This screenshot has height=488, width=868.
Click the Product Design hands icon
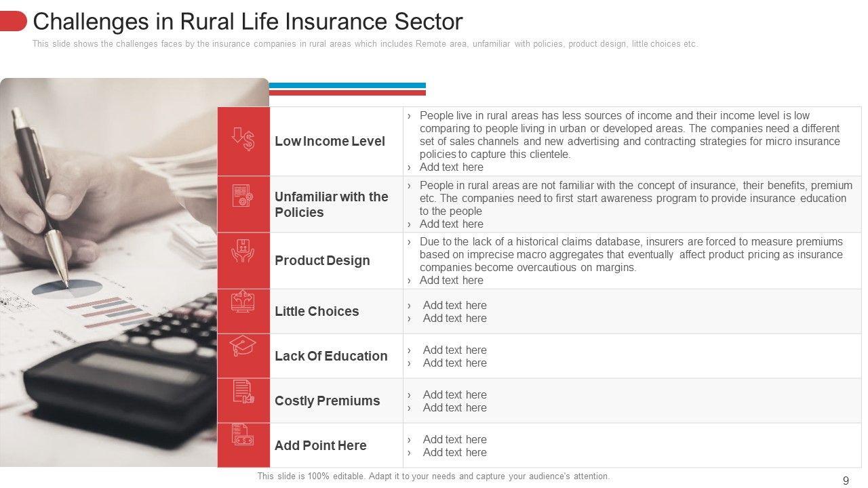pos(243,250)
